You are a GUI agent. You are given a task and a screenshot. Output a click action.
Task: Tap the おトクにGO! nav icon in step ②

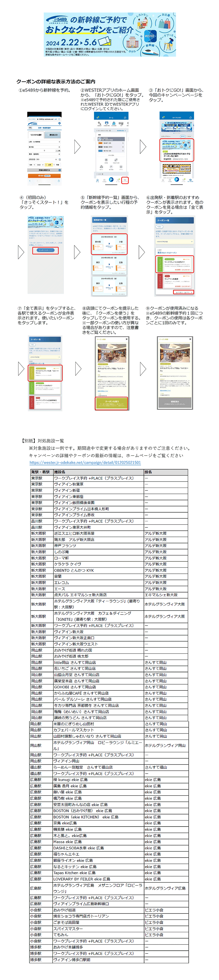[x=125, y=180]
